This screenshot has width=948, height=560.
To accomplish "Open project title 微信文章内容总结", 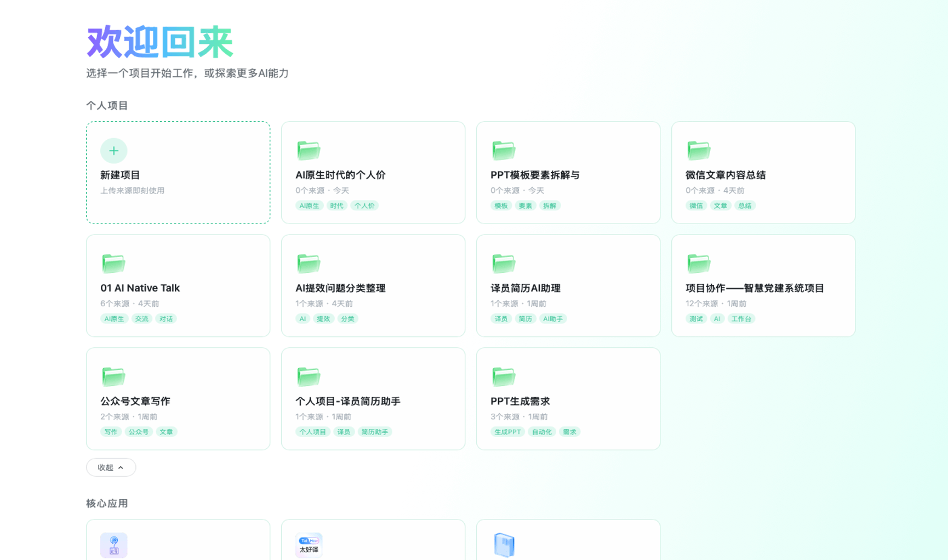I will coord(726,175).
